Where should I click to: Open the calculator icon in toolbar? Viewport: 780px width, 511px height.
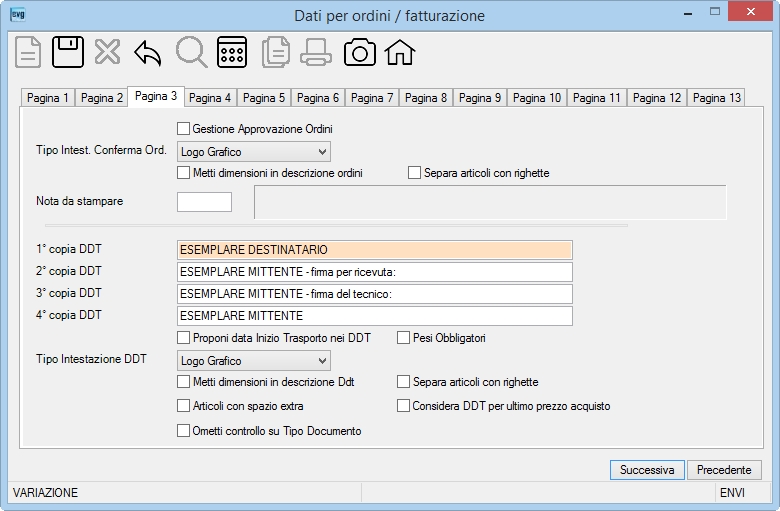point(232,52)
